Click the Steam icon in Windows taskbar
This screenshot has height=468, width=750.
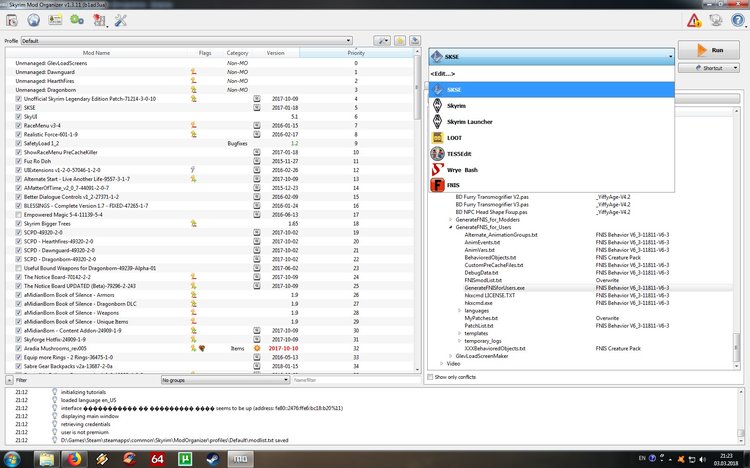point(212,459)
